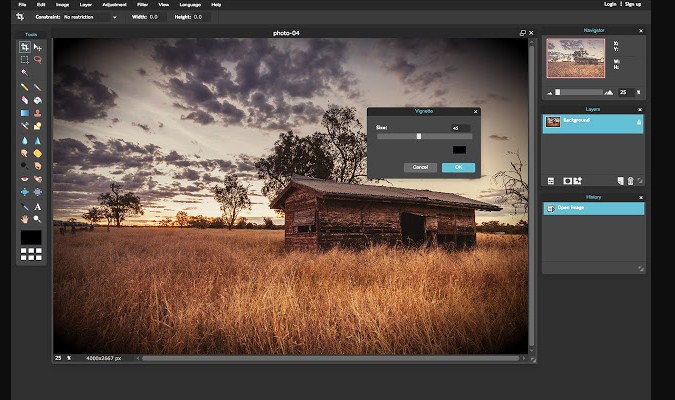Click the Login link

[610, 4]
